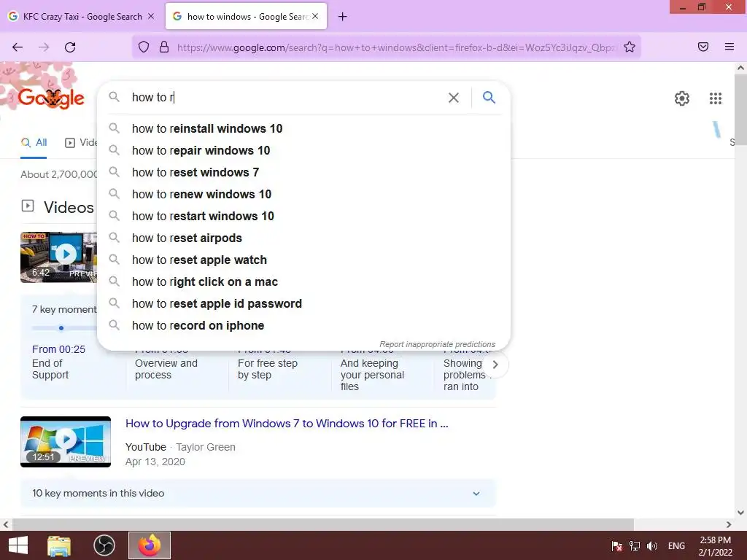Screen dimensions: 747x560
Task: Go to Google homepage via logo
Action: tap(50, 98)
